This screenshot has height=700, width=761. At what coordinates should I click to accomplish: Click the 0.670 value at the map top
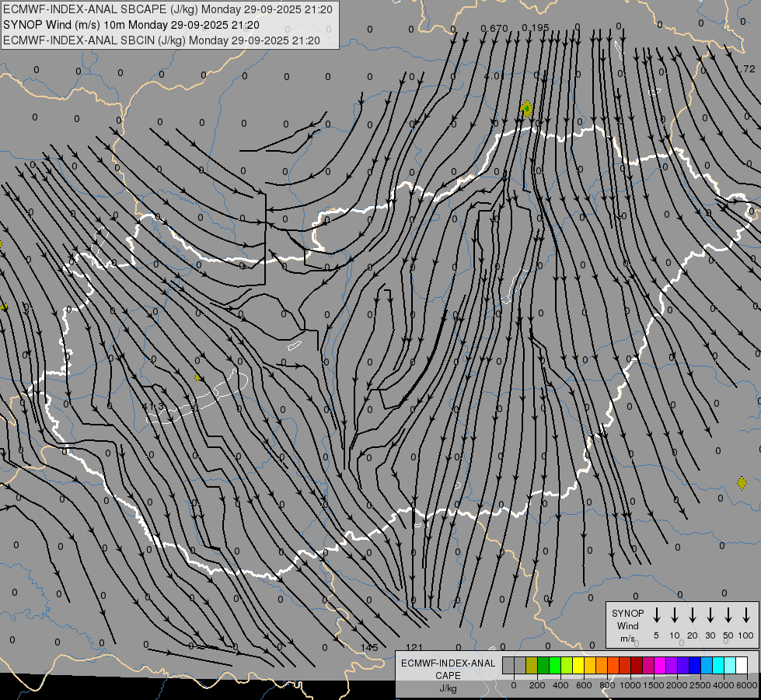pyautogui.click(x=494, y=28)
